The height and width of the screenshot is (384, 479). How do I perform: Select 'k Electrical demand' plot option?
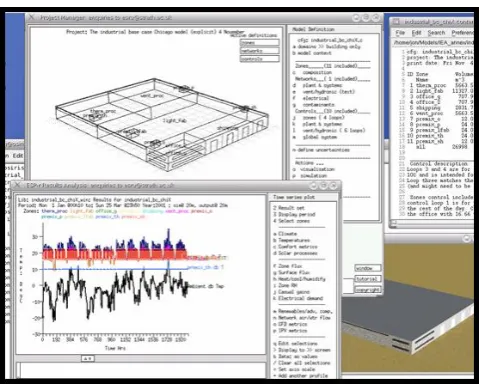point(298,298)
